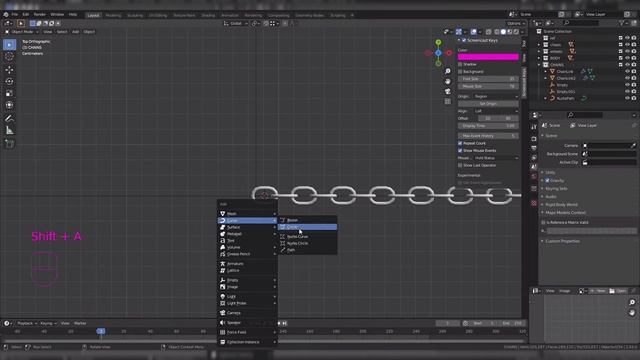Expand the Rigid Body World panel
This screenshot has height=360, width=640.
561,204
